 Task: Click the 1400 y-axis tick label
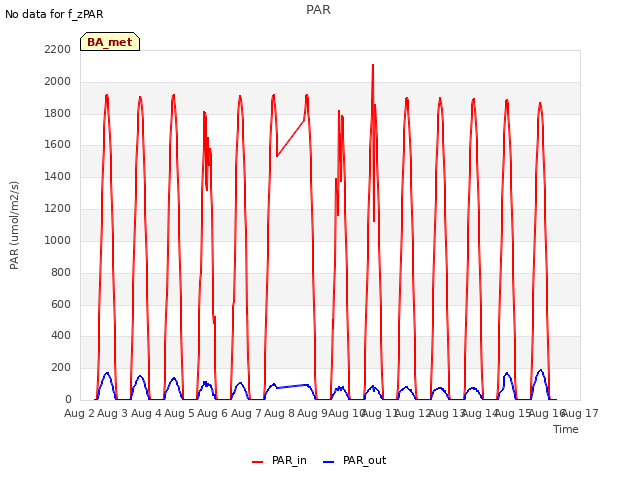coord(58,177)
